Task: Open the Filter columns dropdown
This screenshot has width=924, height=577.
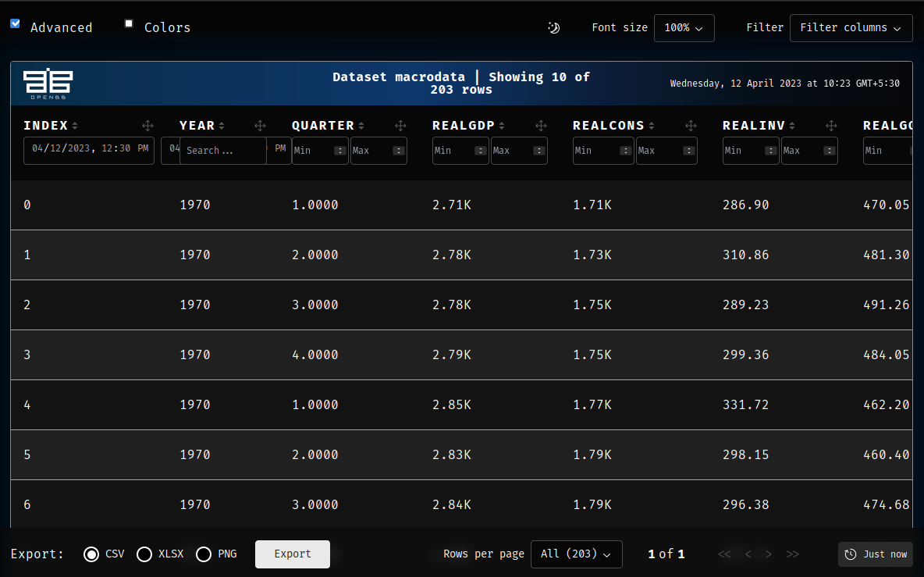Action: 851,27
